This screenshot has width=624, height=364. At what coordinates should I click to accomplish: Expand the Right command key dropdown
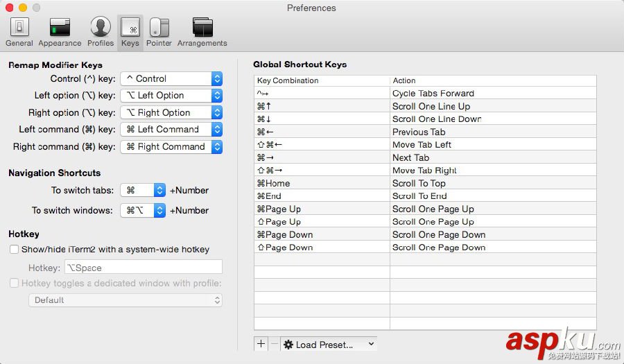pos(171,147)
